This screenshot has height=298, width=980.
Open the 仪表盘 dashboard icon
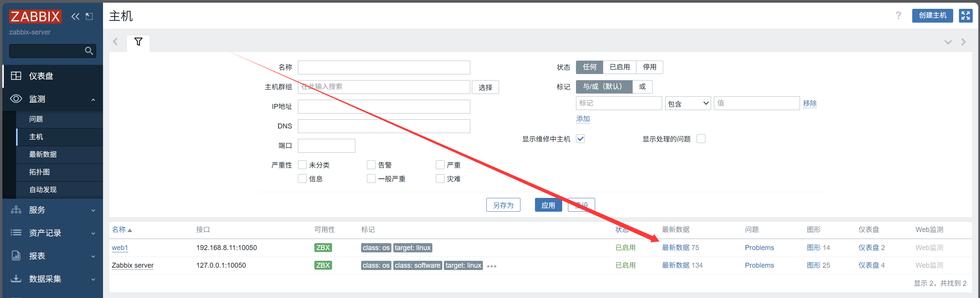tap(16, 76)
